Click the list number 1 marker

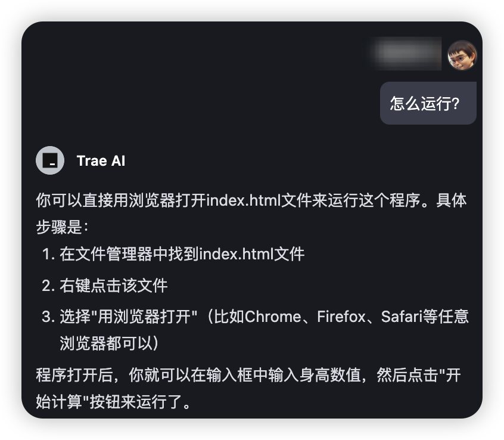tap(48, 254)
